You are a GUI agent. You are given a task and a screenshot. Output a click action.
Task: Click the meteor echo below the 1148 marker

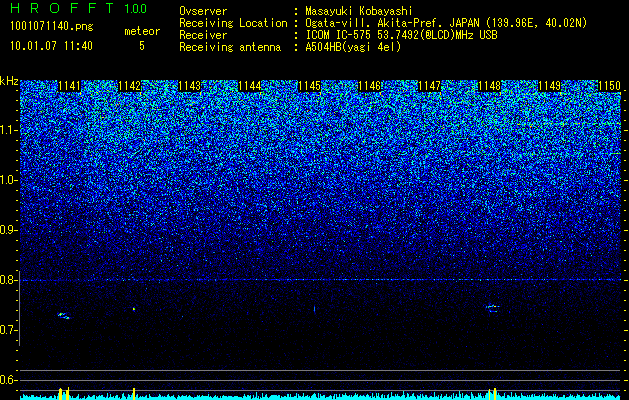tap(493, 308)
